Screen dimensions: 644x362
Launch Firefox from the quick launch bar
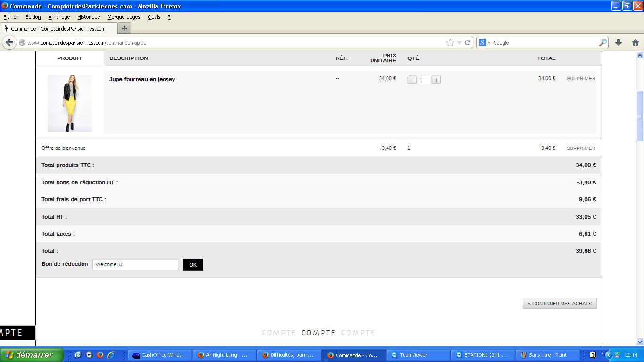point(99,355)
